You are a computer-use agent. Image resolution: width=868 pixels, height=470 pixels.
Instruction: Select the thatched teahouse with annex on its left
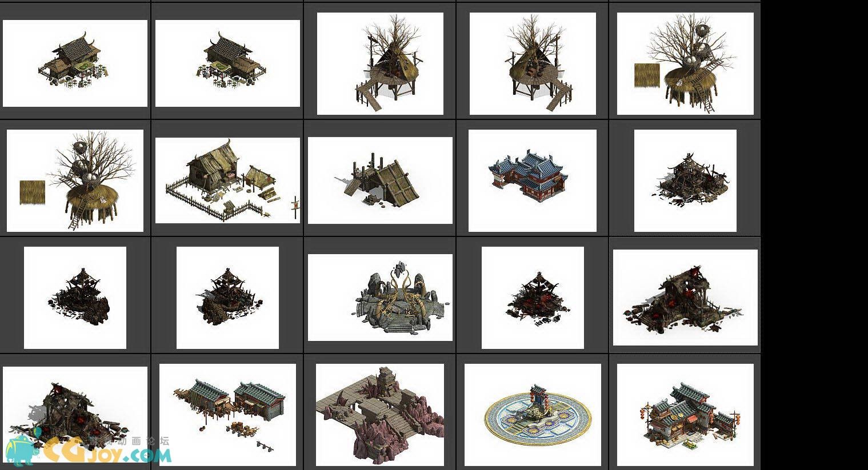75,63
